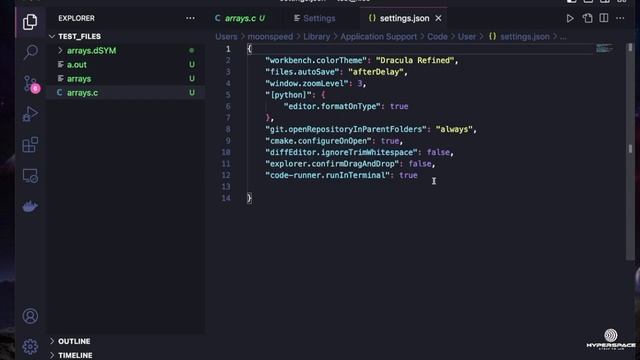Click the Open Settings UI icon
This screenshot has width=640, height=360.
[x=587, y=18]
